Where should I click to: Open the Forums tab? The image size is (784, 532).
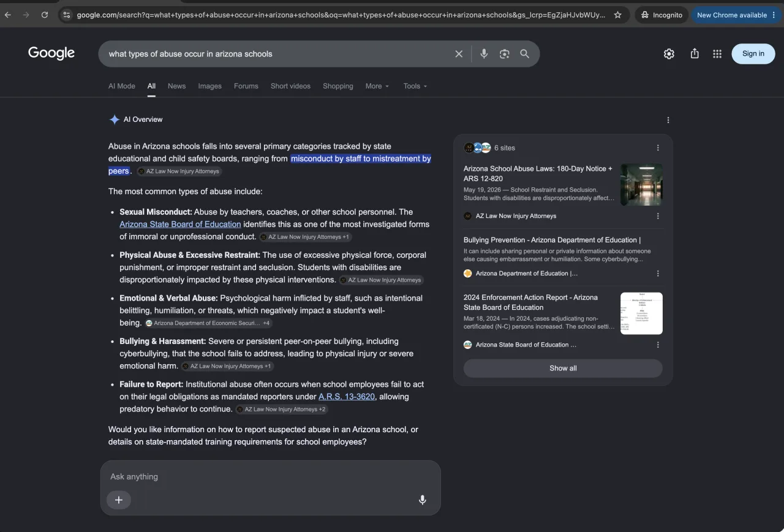(x=246, y=86)
